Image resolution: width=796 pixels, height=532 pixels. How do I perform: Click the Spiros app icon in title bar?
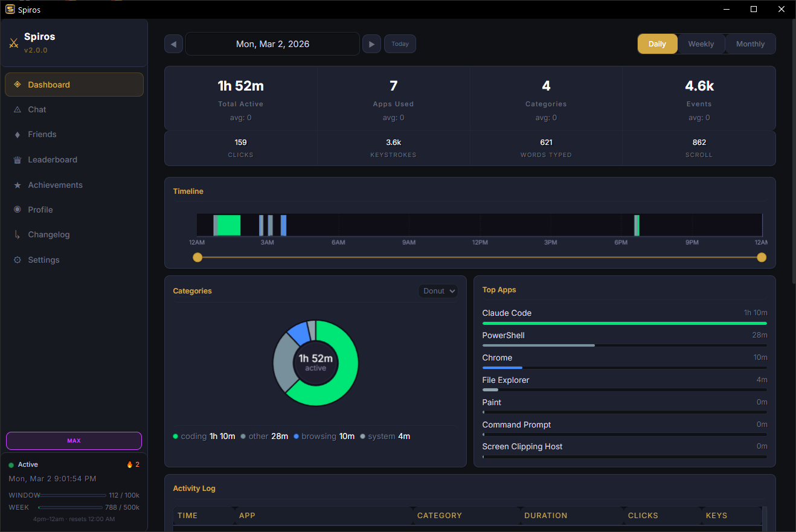(x=10, y=9)
